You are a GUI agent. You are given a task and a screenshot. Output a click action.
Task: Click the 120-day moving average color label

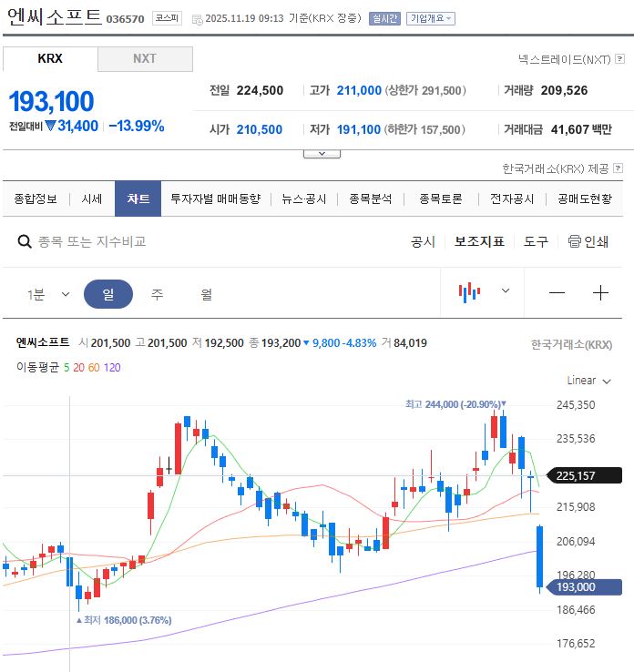[112, 367]
